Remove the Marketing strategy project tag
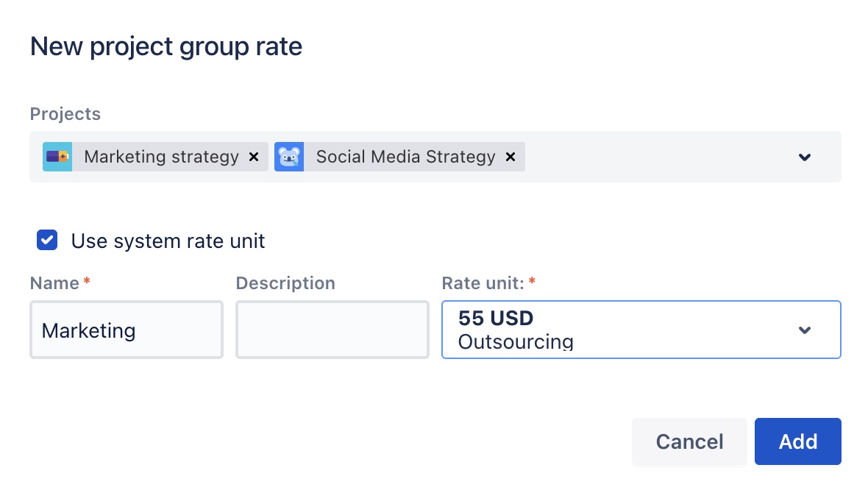Viewport: 868px width, 490px height. coord(254,157)
